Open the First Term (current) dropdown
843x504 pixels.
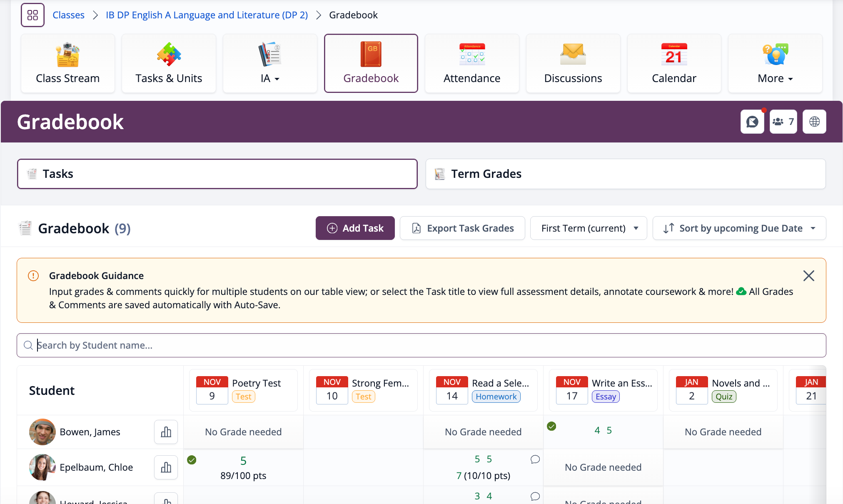(x=588, y=228)
